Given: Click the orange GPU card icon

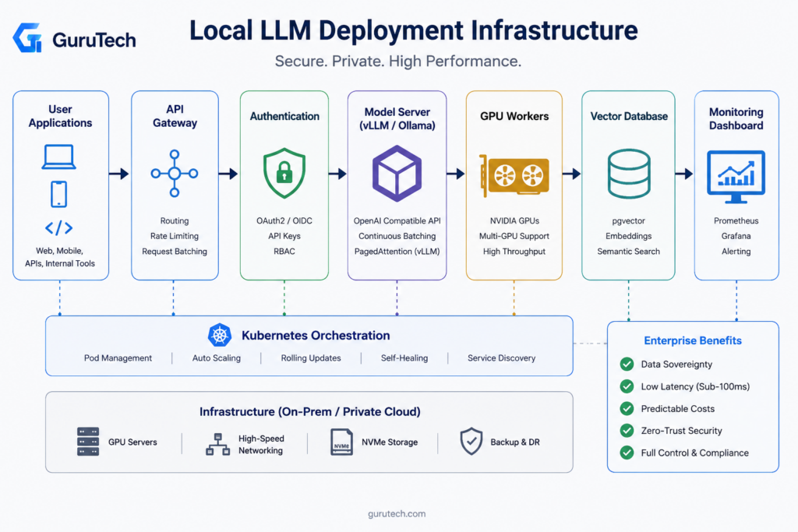Looking at the screenshot, I should click(x=514, y=175).
